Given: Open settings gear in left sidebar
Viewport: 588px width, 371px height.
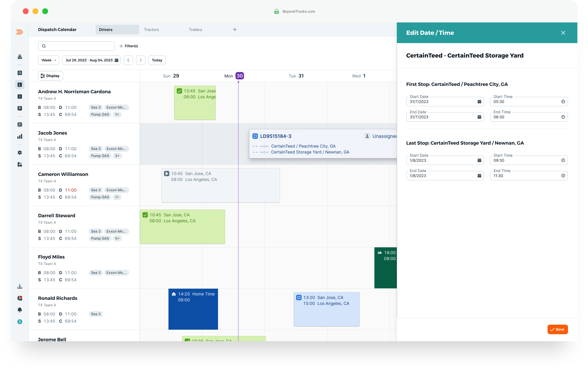Looking at the screenshot, I should 20,153.
